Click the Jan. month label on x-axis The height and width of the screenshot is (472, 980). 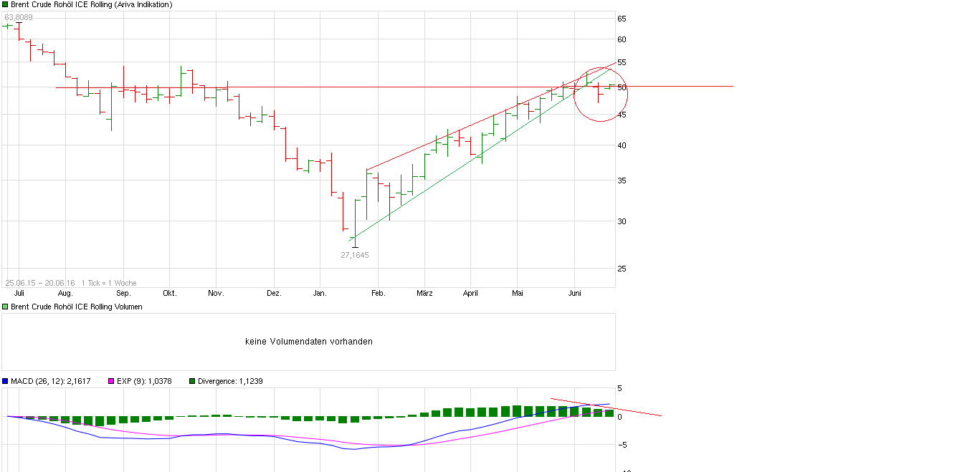[320, 293]
